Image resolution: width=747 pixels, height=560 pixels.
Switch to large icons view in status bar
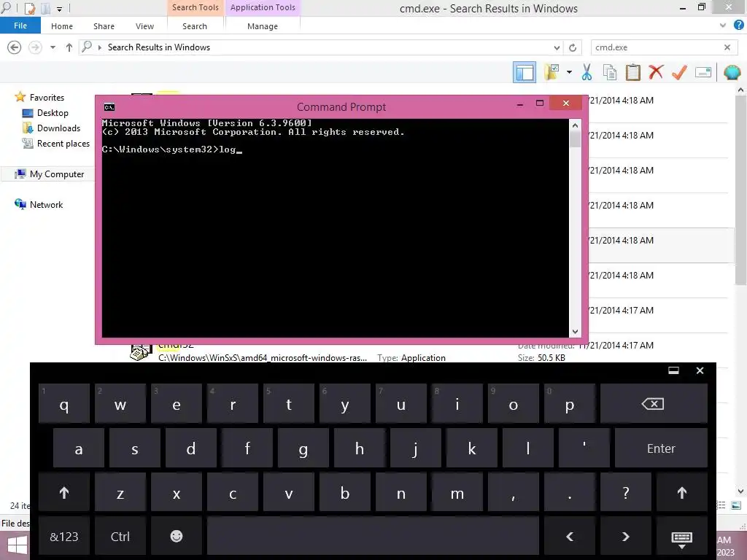736,505
